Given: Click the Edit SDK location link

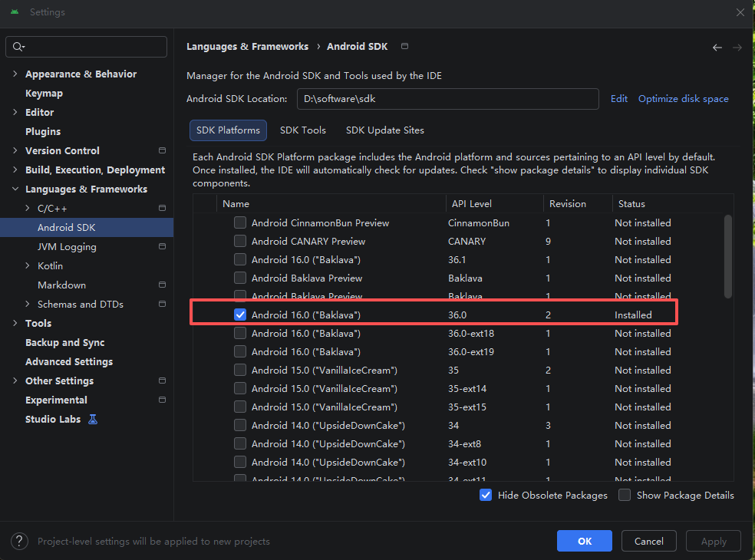Looking at the screenshot, I should pos(618,99).
